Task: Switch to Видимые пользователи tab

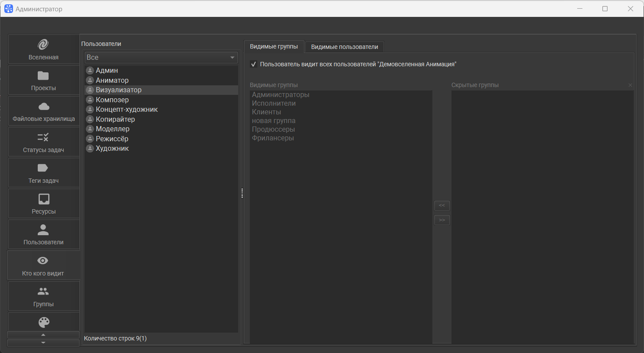Action: (345, 47)
